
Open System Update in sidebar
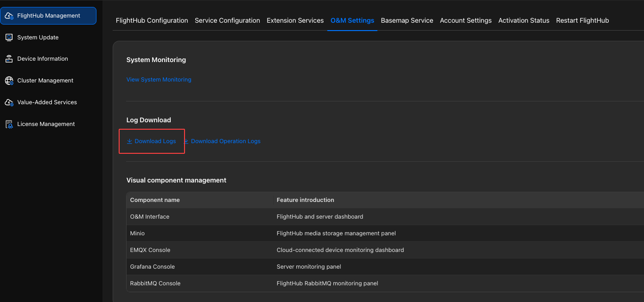pyautogui.click(x=38, y=38)
